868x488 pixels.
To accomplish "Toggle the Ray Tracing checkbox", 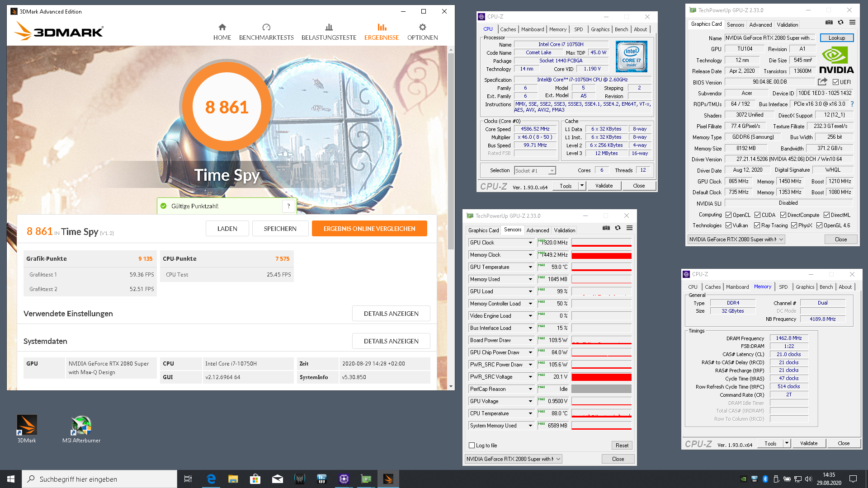I will (x=757, y=225).
